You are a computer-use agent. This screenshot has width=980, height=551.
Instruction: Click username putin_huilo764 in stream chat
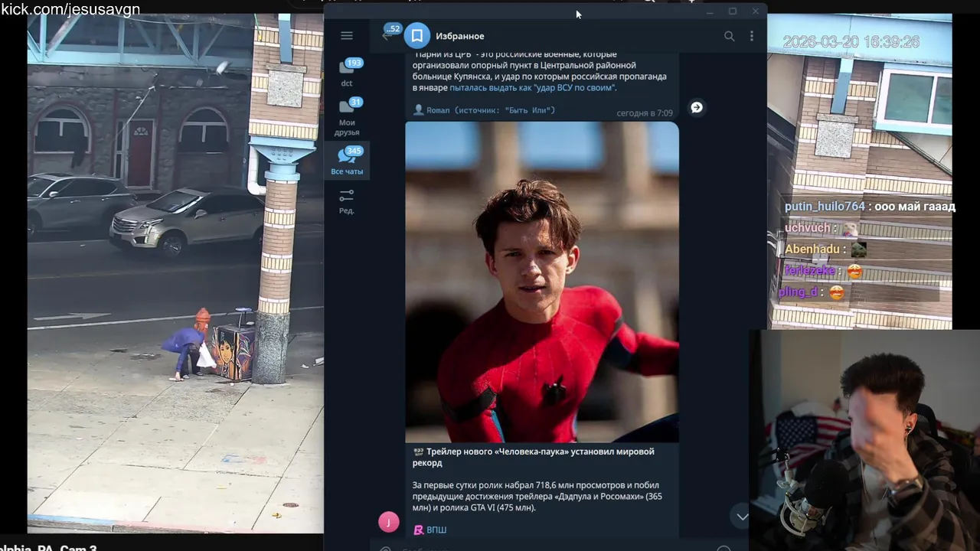[x=825, y=207]
